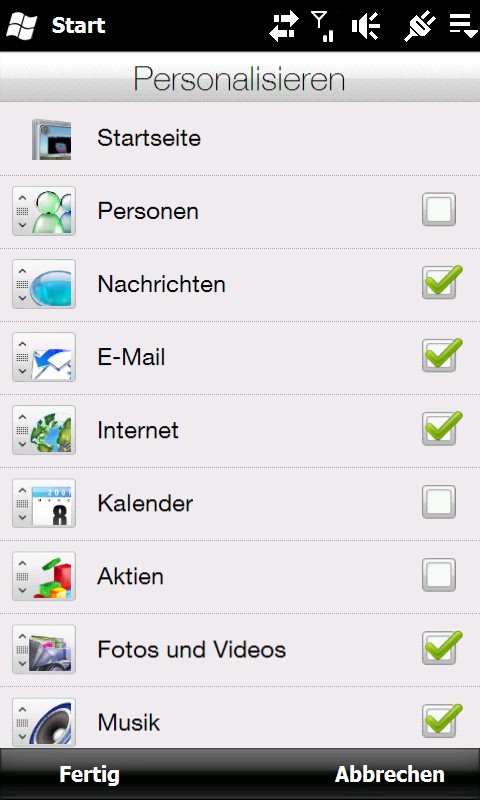Open the Windows Start flag icon
The height and width of the screenshot is (800, 480).
[x=21, y=26]
